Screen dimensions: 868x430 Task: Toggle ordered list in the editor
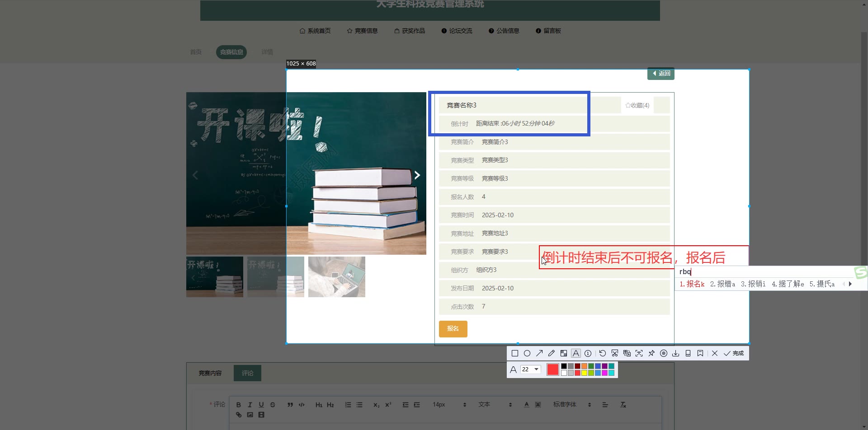pos(348,405)
